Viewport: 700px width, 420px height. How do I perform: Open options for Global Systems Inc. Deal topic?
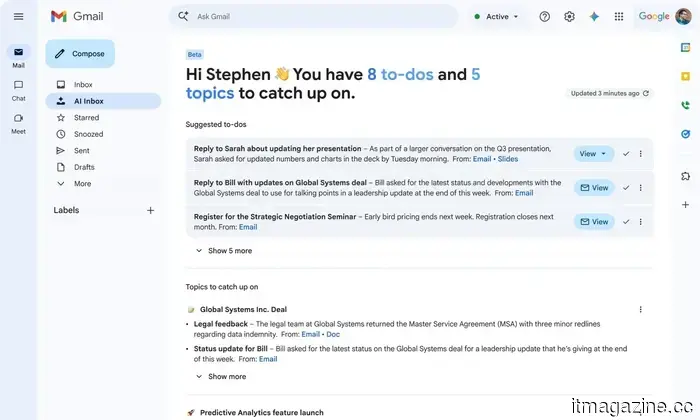641,309
